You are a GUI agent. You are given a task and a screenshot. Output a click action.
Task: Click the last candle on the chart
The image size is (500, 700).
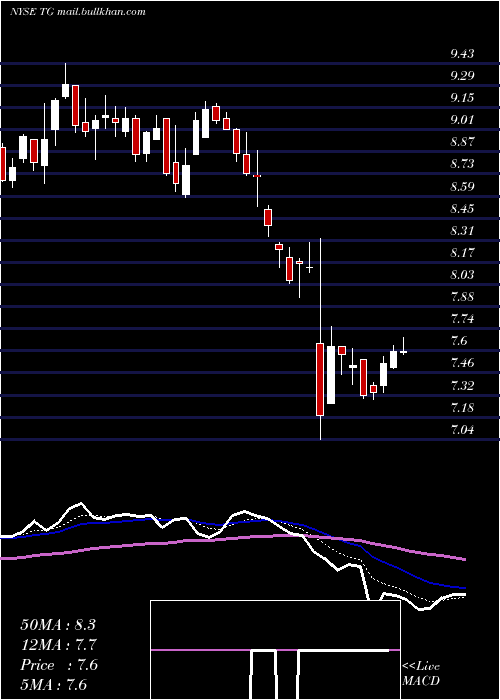coord(404,352)
